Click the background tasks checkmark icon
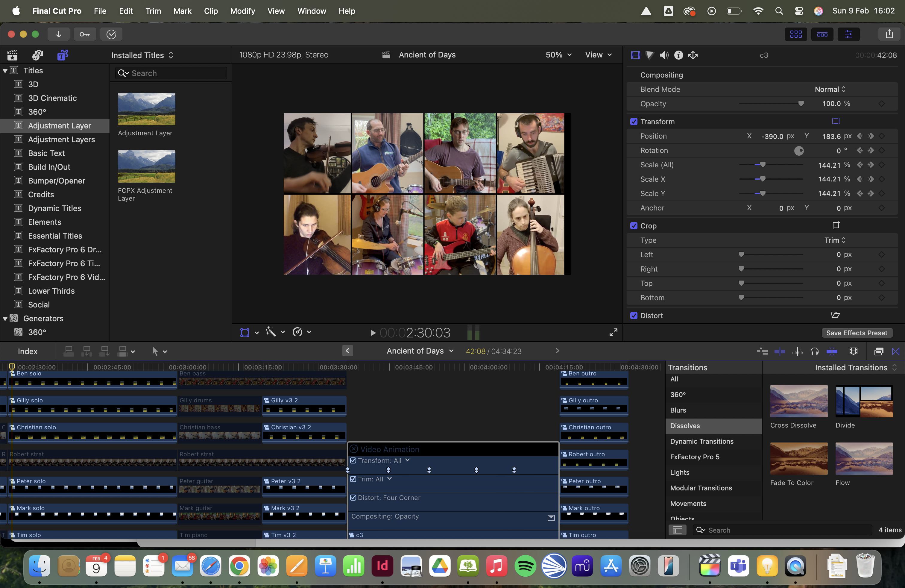This screenshot has height=588, width=905. pyautogui.click(x=111, y=34)
